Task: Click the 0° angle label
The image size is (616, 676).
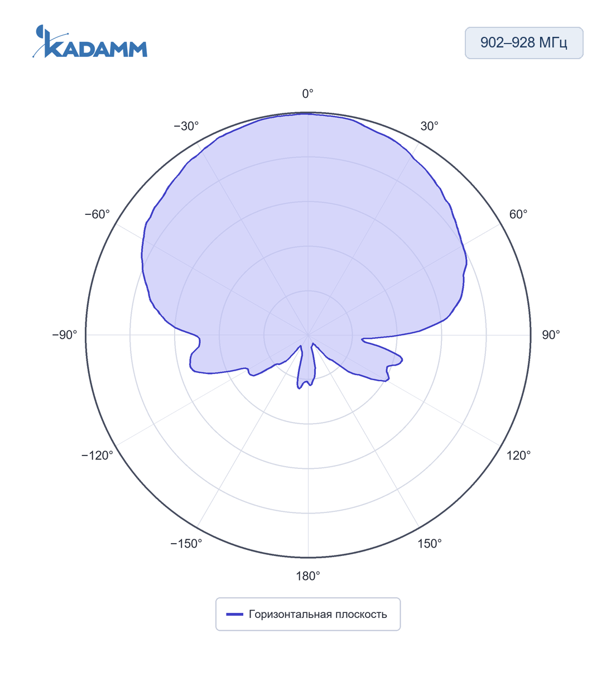Action: pos(308,94)
